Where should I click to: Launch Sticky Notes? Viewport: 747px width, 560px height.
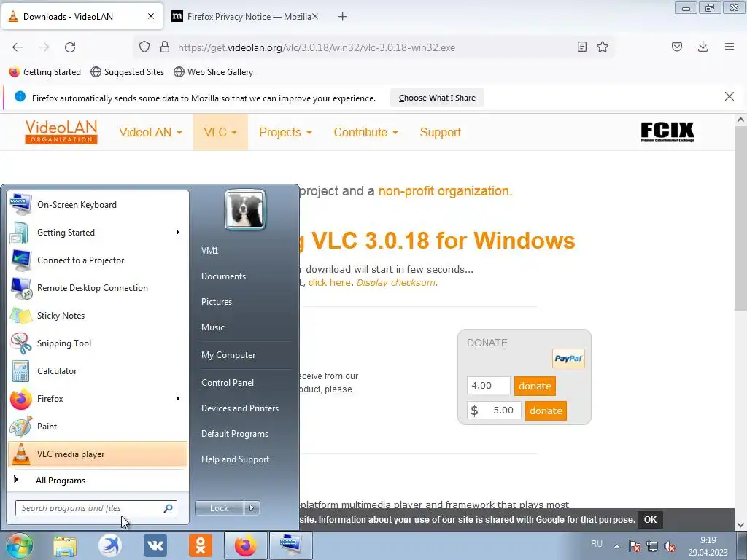[x=98, y=315]
